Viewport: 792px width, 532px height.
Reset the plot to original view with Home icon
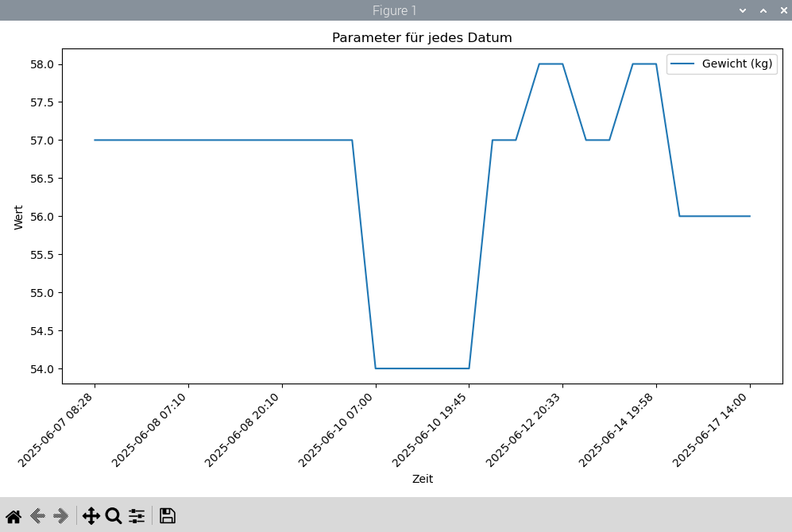pyautogui.click(x=14, y=516)
